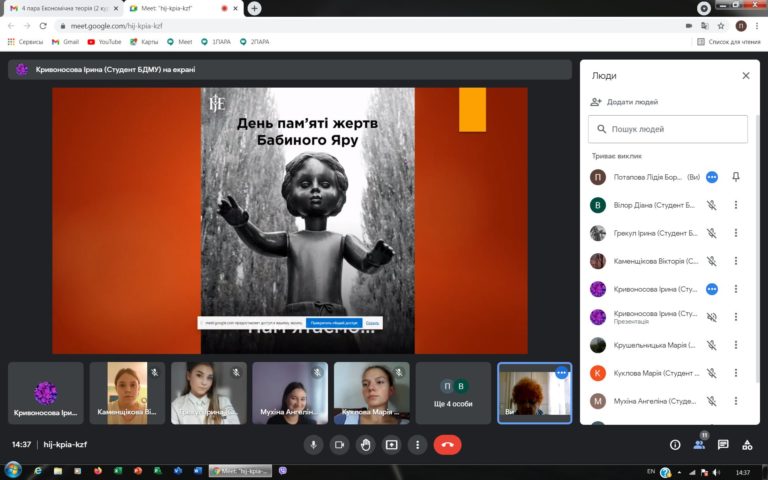Mute Вілор Діана's microphone
The image size is (768, 480).
pos(712,205)
